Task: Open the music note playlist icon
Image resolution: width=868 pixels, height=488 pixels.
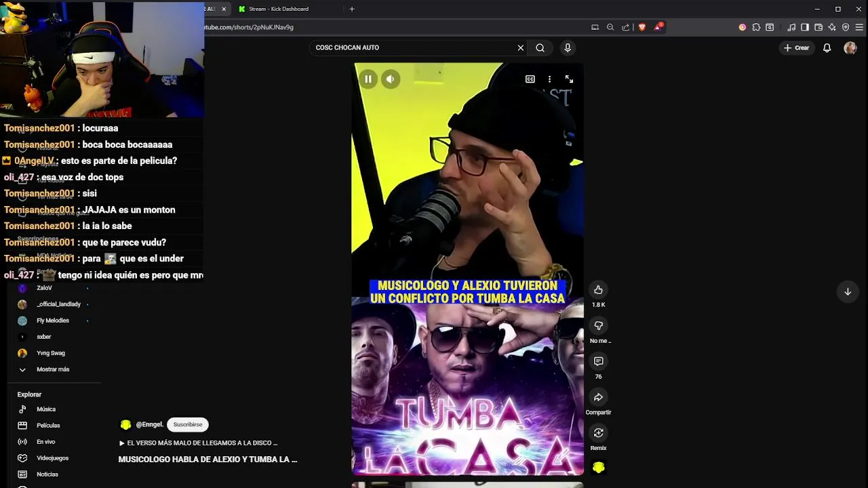Action: 791,27
